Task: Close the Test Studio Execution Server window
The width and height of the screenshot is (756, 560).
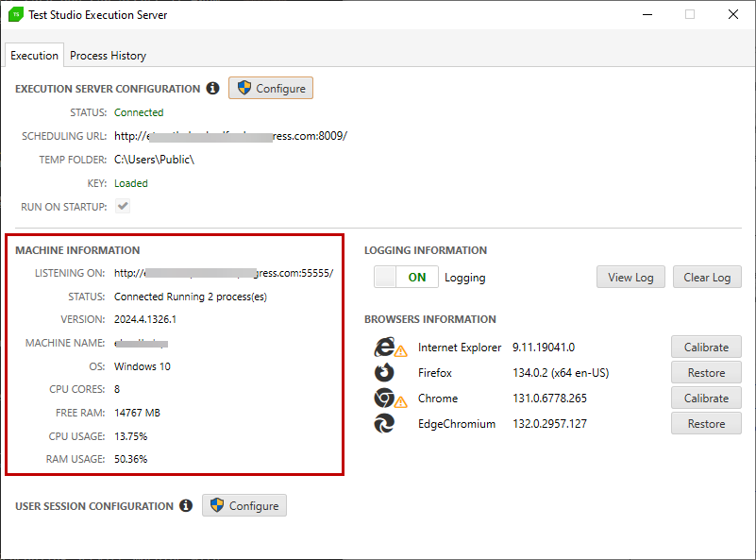Action: pos(732,14)
